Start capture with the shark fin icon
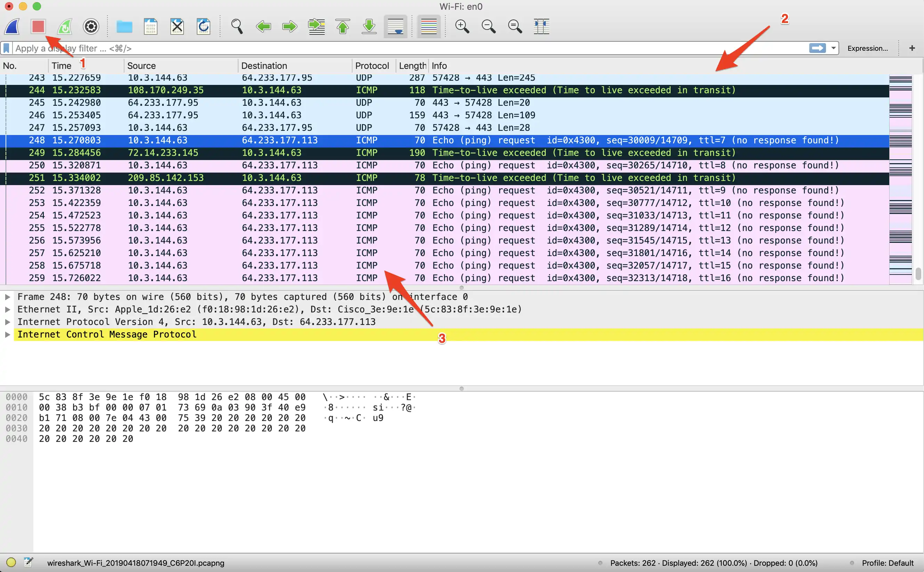Viewport: 924px width, 572px height. coord(12,26)
